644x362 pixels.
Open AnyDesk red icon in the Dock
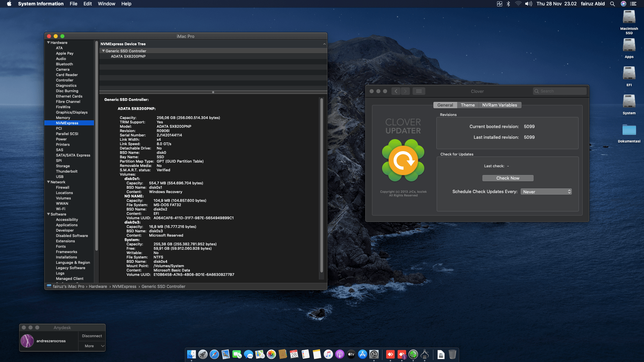pyautogui.click(x=390, y=355)
